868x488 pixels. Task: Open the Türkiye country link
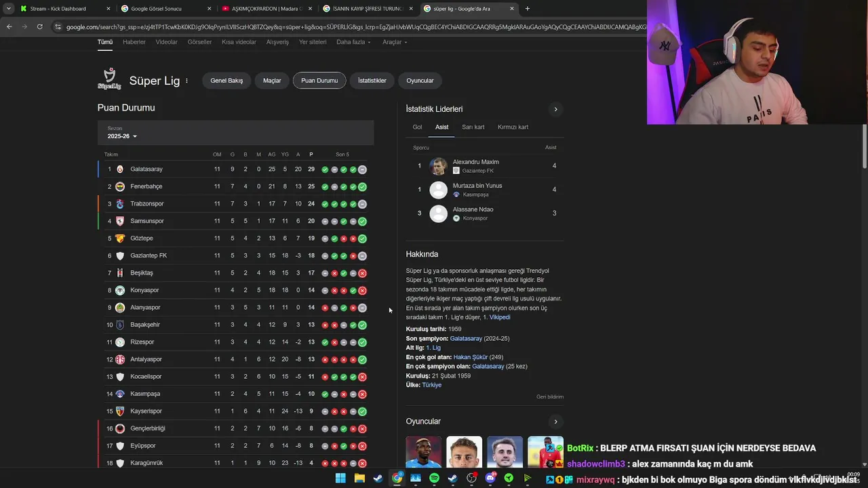[x=432, y=385]
